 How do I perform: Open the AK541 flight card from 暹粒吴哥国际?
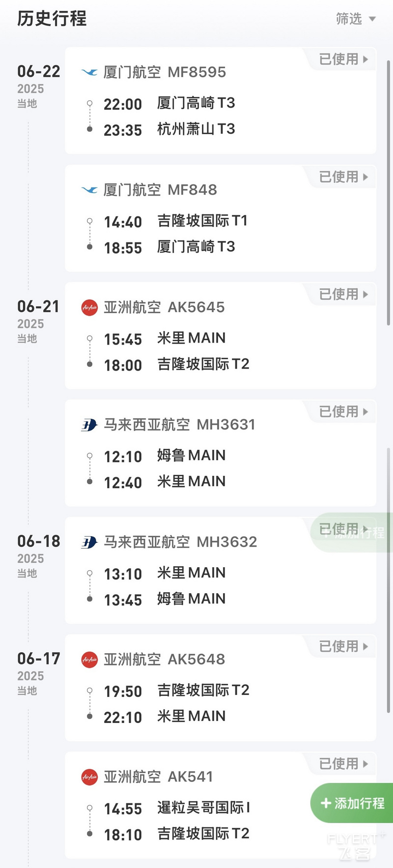pos(221,805)
